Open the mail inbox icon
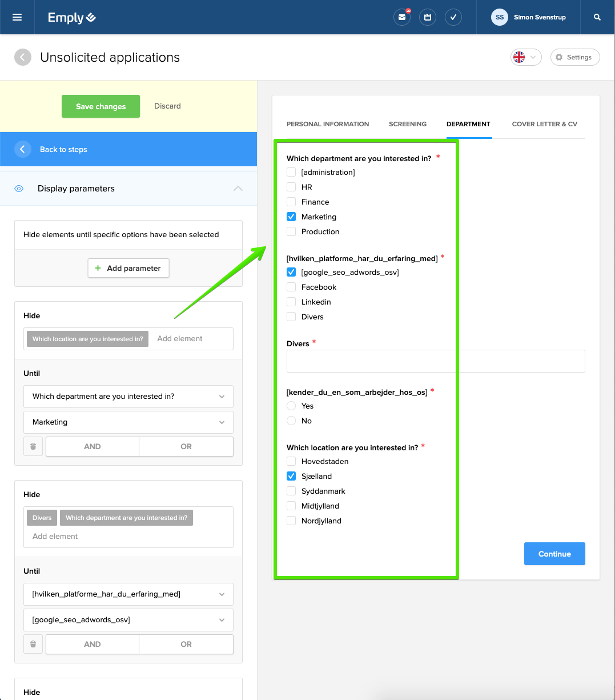 (402, 17)
